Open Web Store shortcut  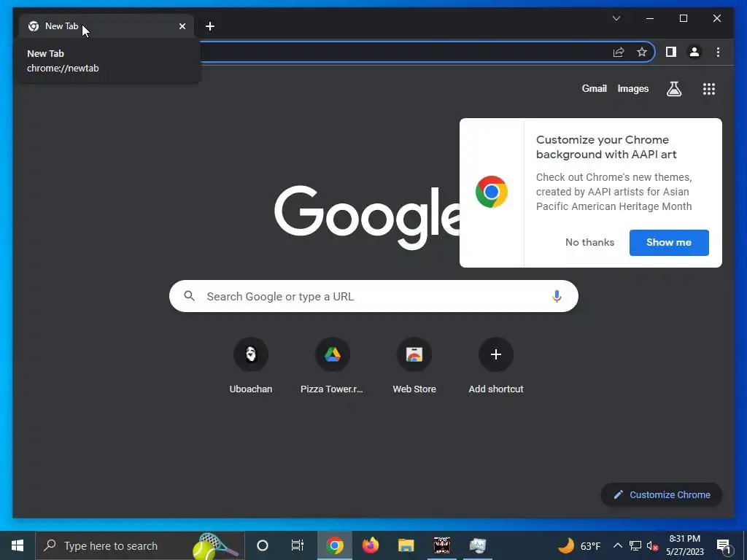[414, 366]
